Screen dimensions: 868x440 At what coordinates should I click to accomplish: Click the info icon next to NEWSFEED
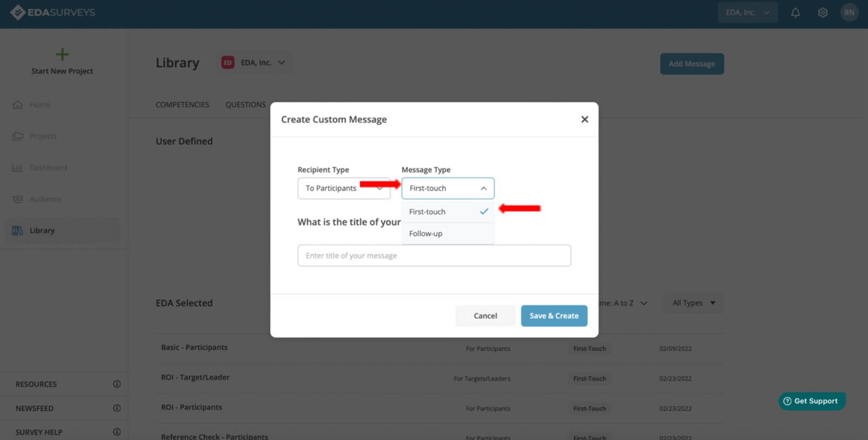[x=117, y=408]
